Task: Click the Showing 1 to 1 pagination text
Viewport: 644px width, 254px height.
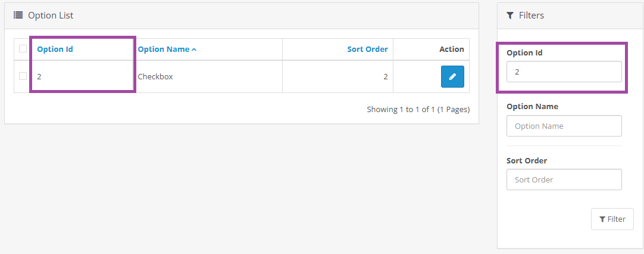Action: tap(418, 110)
